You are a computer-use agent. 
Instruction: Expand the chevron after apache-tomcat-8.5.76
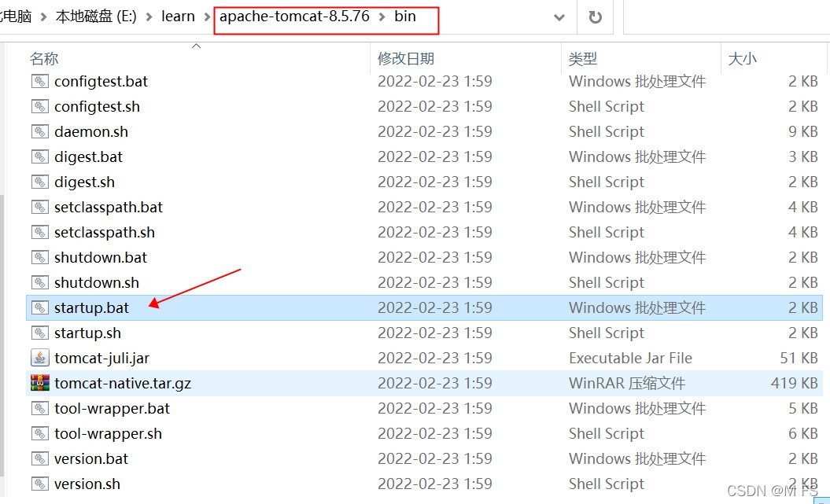coord(382,17)
